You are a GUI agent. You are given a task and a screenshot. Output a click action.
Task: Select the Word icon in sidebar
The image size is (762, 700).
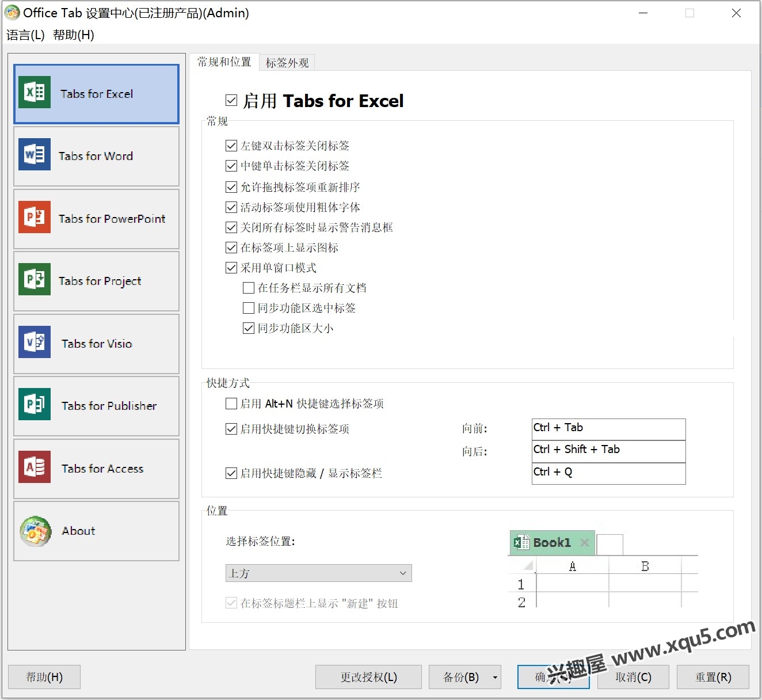click(x=35, y=154)
